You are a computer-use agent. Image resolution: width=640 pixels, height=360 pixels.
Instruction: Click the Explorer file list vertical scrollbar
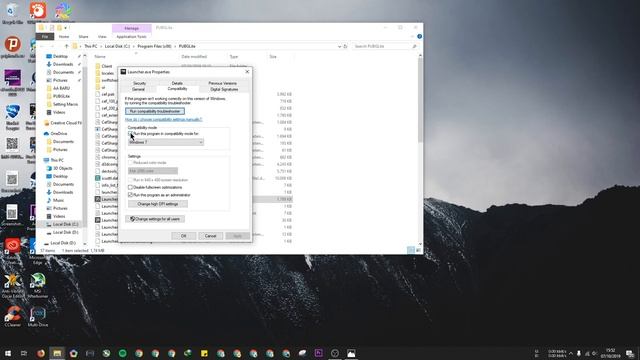420,100
